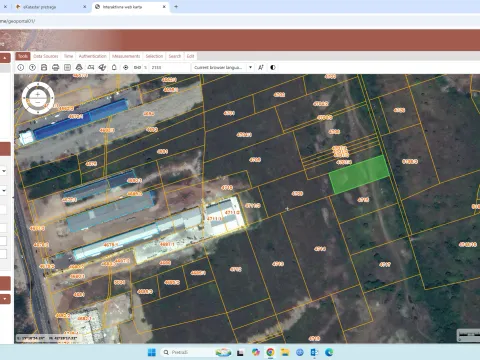Click the list panel icon after print
The height and width of the screenshot is (360, 480).
[67, 67]
